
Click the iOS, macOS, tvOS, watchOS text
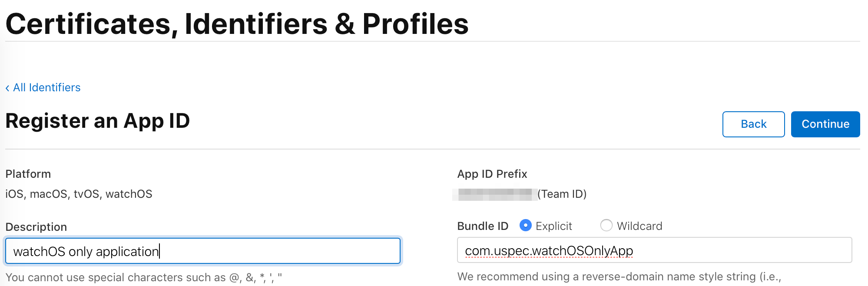point(79,194)
